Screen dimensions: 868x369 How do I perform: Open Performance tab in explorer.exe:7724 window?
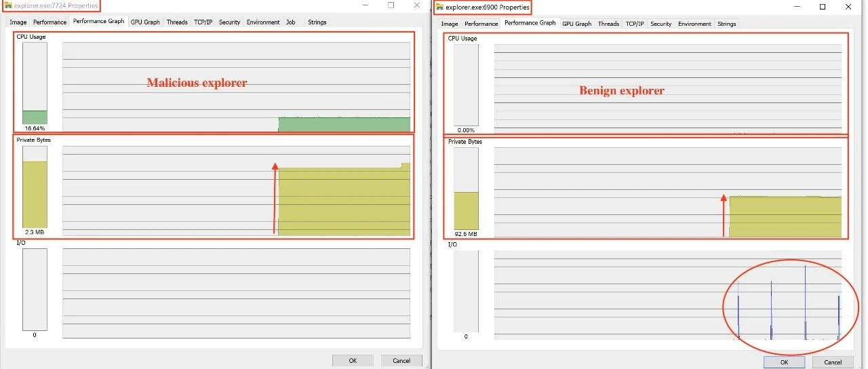coord(50,22)
